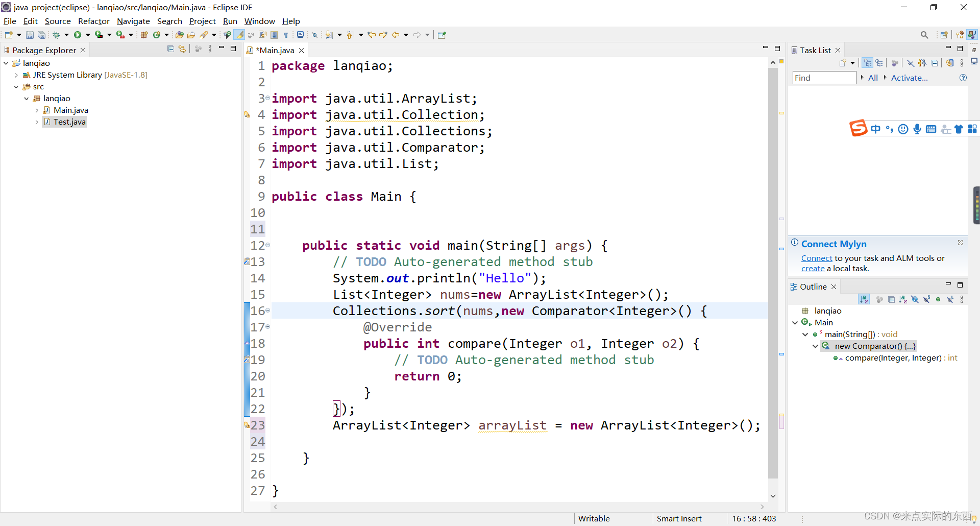Select compare(Integer, Integer) in Outline
980x526 pixels.
pyautogui.click(x=895, y=358)
